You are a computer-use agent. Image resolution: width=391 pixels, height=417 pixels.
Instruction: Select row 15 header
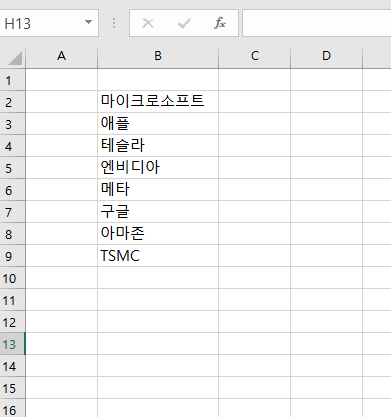pyautogui.click(x=12, y=388)
